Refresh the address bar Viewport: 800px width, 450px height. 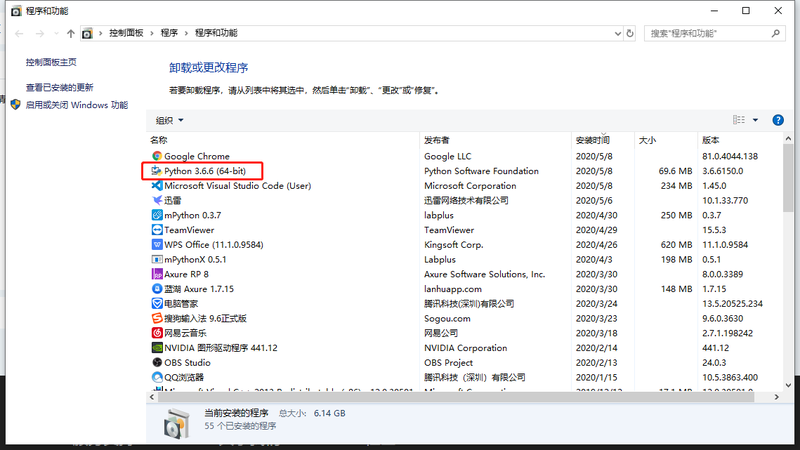[x=630, y=33]
